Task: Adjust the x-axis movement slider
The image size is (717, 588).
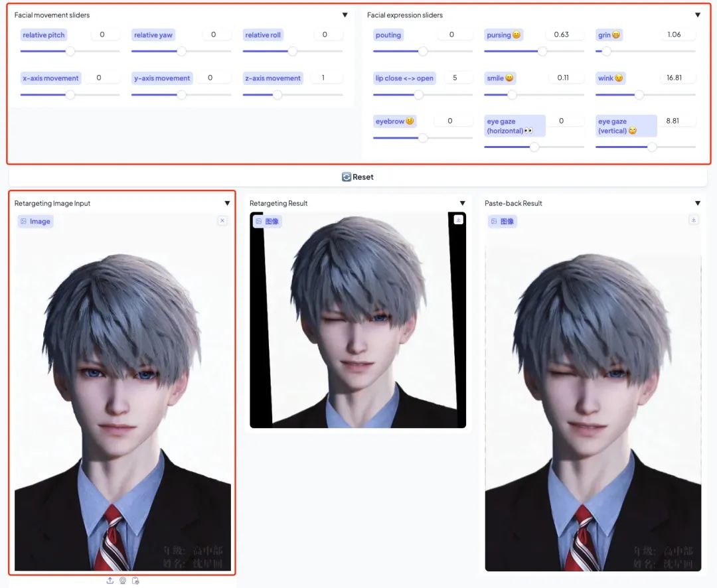Action: [x=70, y=95]
